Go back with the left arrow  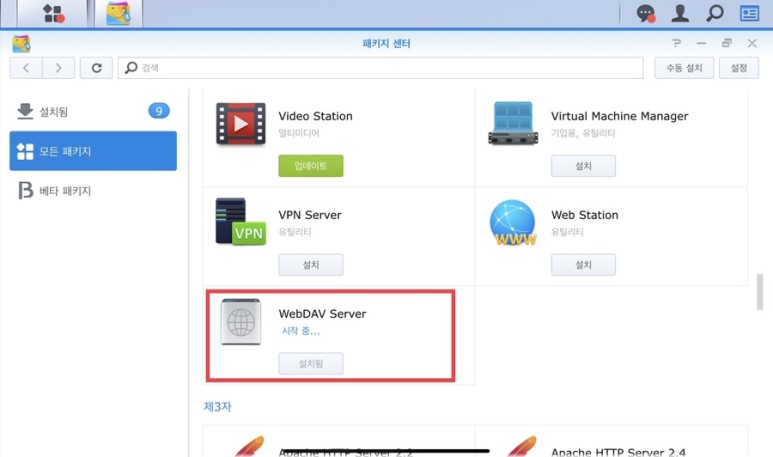[26, 68]
